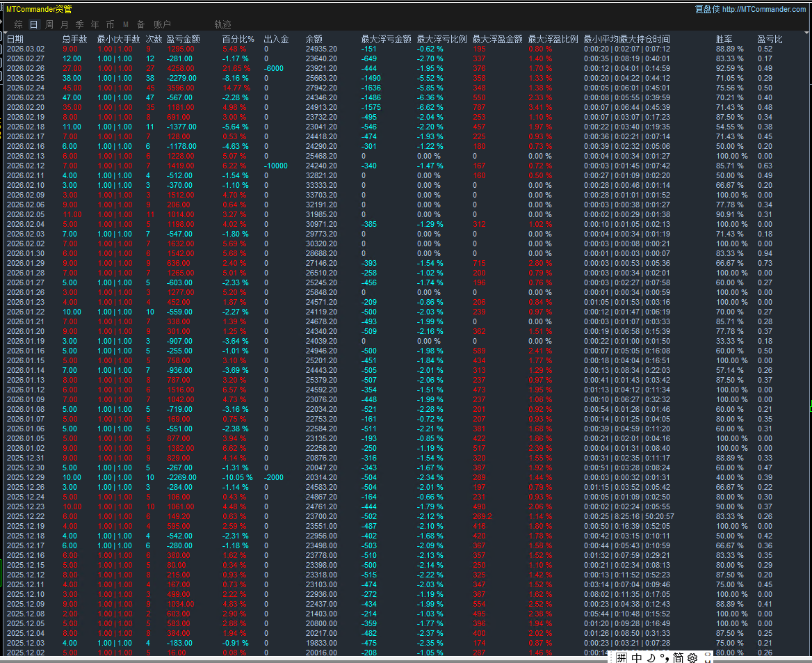The image size is (812, 663).
Task: Click loss value -2279.00
Action: coord(181,79)
